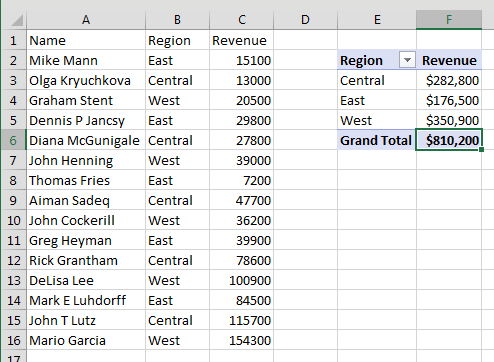Viewport: 494px width, 362px height.
Task: Select cell containing John Cockerill
Action: (x=86, y=220)
